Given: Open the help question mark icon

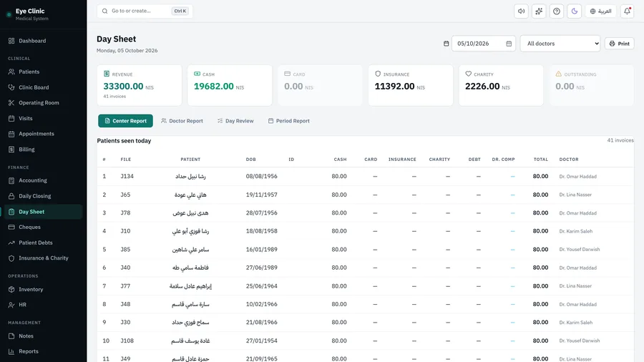Looking at the screenshot, I should point(557,11).
